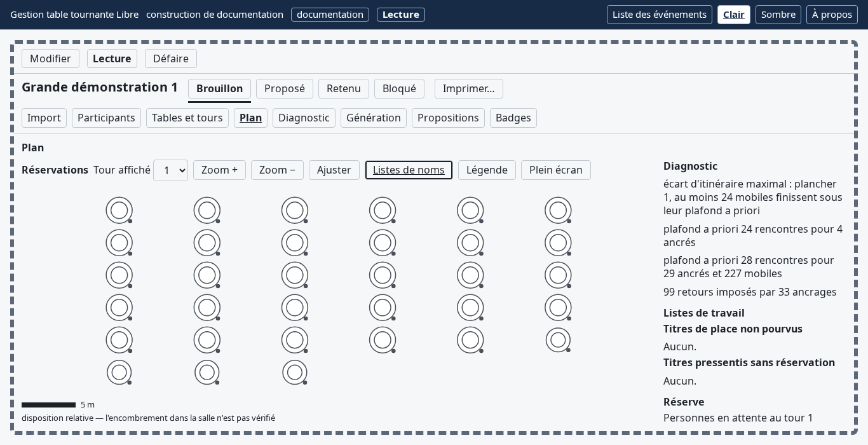Select the second table in the top row of the plan

click(207, 210)
